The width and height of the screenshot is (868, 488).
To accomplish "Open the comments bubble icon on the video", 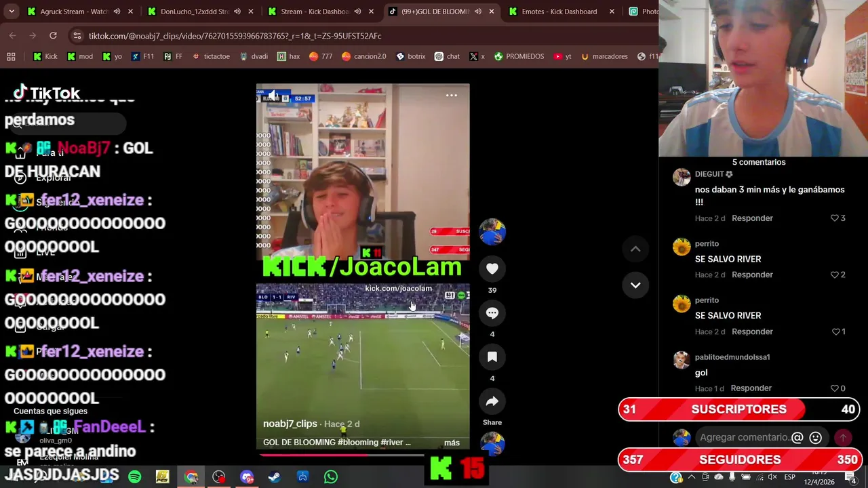I will point(492,312).
